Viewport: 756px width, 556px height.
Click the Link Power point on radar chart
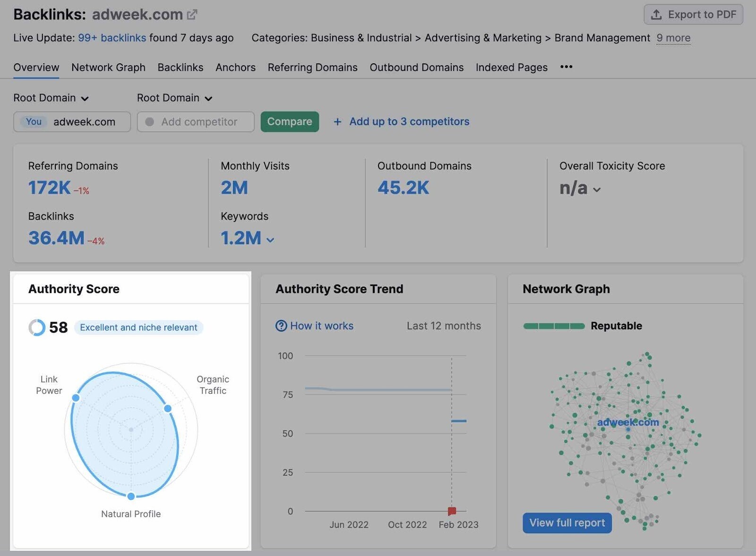tap(76, 398)
